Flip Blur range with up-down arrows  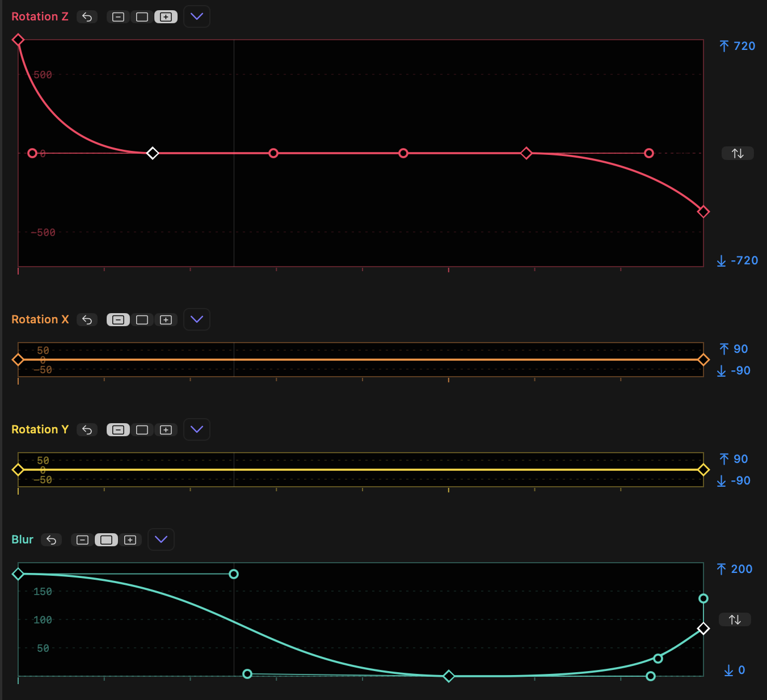click(x=735, y=620)
